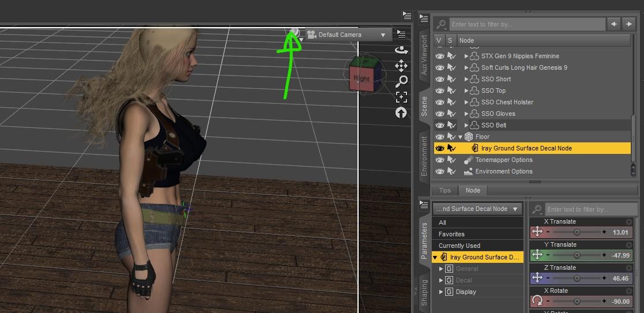Toggle the eye icon for SSO Top

click(x=440, y=90)
